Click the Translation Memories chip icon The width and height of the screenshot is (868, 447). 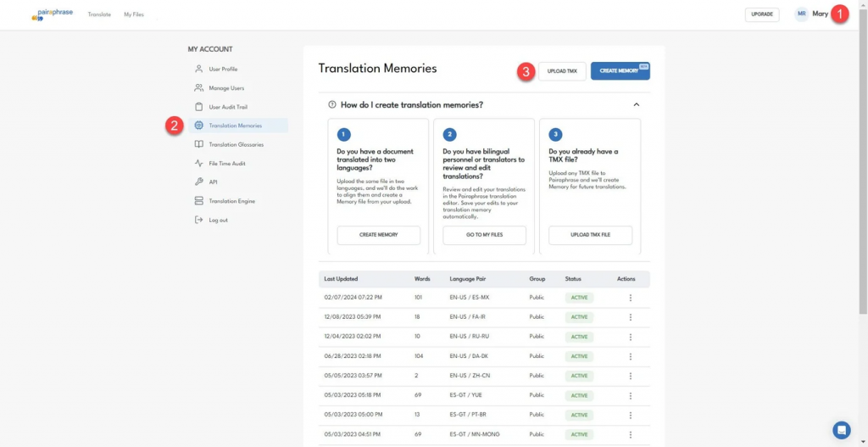pos(198,126)
